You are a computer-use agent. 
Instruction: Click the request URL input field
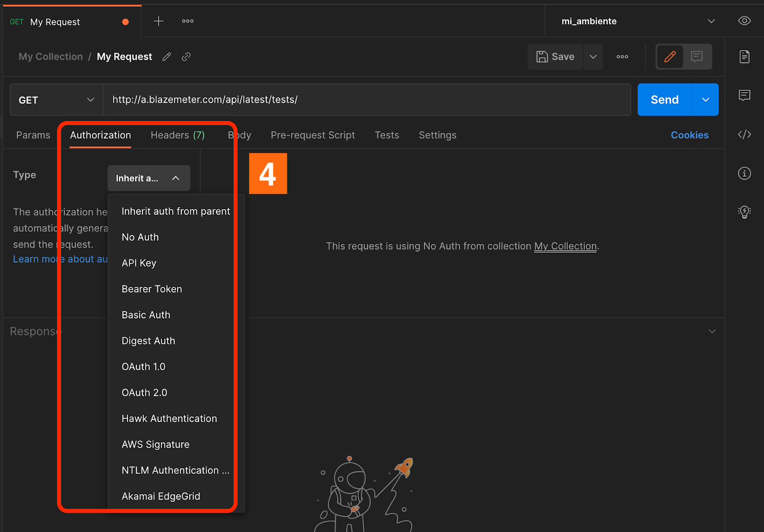tap(367, 100)
